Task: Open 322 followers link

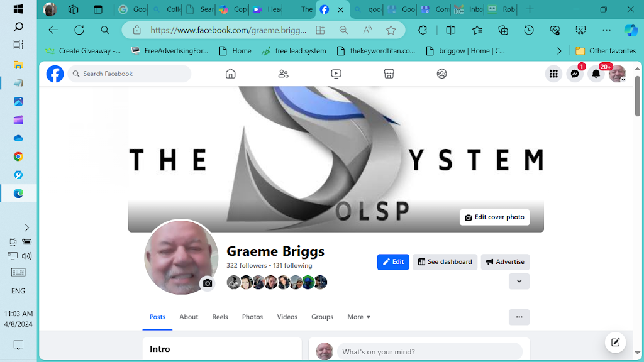Action: click(x=247, y=266)
